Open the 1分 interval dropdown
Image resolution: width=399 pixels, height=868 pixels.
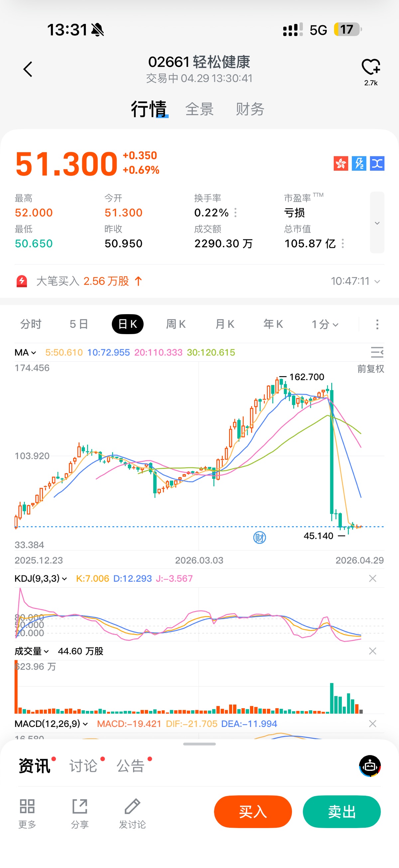coord(325,324)
